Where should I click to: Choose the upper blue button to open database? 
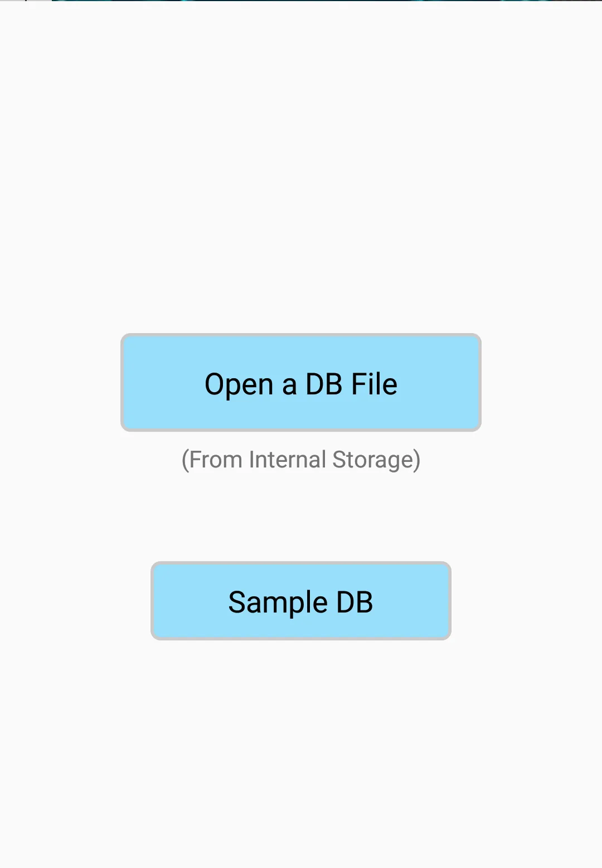pyautogui.click(x=301, y=383)
